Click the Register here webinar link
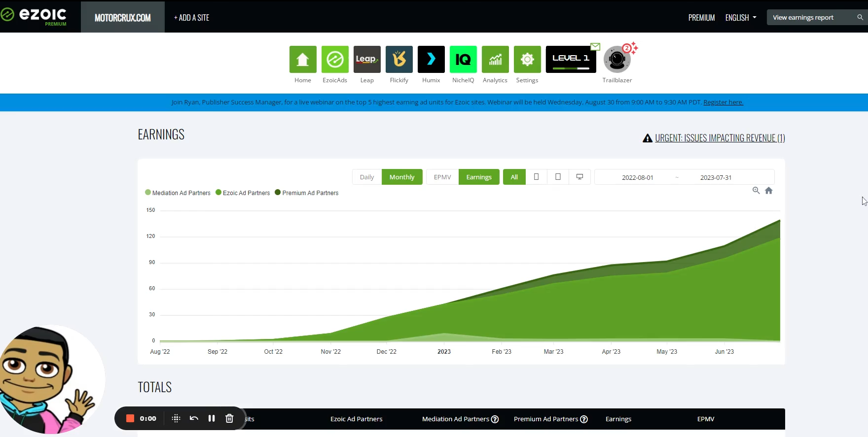Viewport: 868px width, 437px height. click(723, 102)
